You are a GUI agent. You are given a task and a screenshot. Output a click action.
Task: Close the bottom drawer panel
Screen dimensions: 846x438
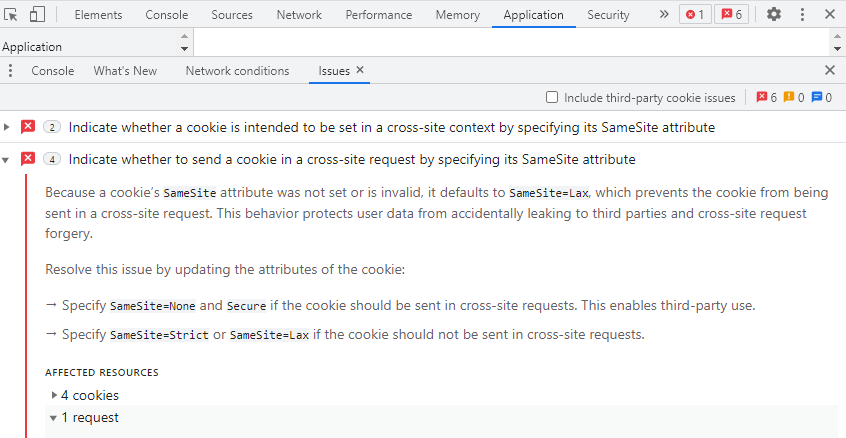click(829, 70)
